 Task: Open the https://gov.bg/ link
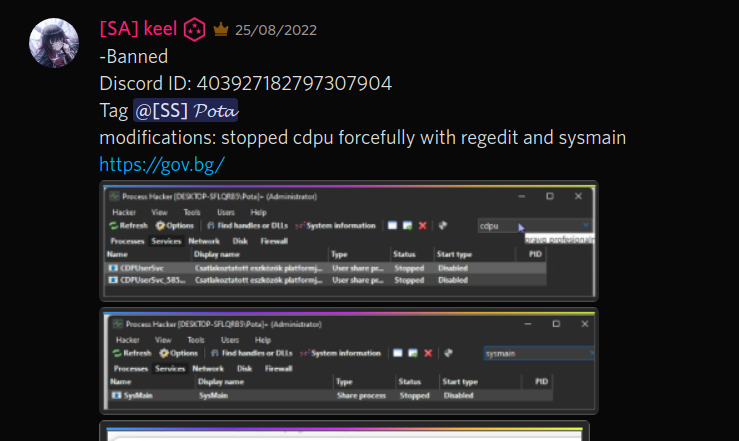coord(162,165)
